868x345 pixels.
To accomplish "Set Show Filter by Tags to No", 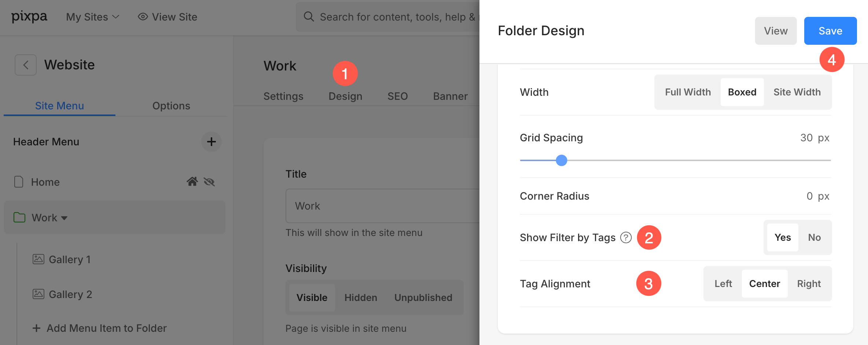I will click(814, 237).
